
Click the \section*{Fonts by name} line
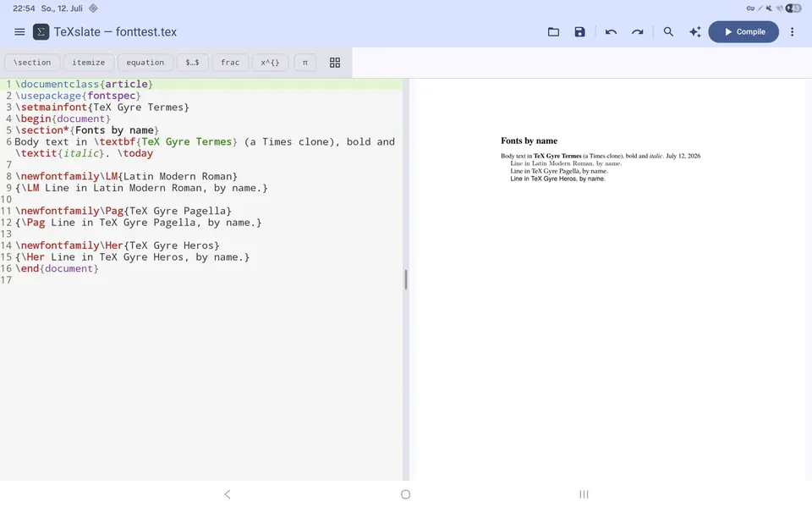pos(86,130)
